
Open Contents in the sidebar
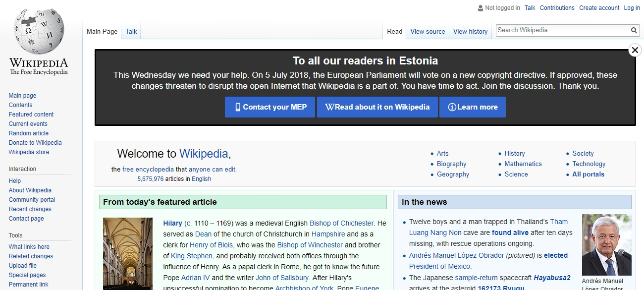coord(20,105)
